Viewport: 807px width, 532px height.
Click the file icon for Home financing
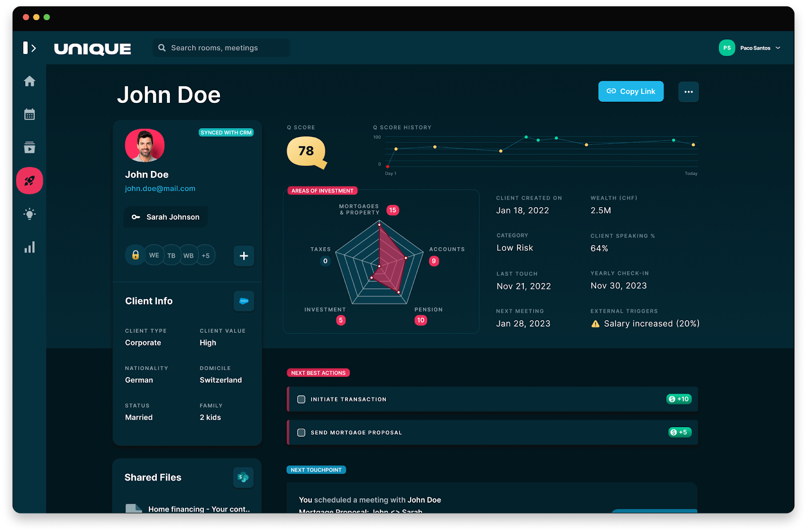coord(134,508)
